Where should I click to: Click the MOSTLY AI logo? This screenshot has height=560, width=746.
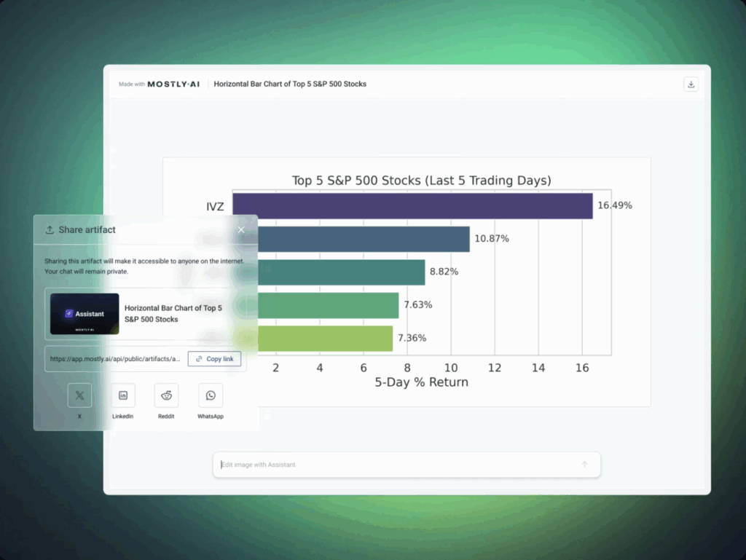(x=173, y=84)
